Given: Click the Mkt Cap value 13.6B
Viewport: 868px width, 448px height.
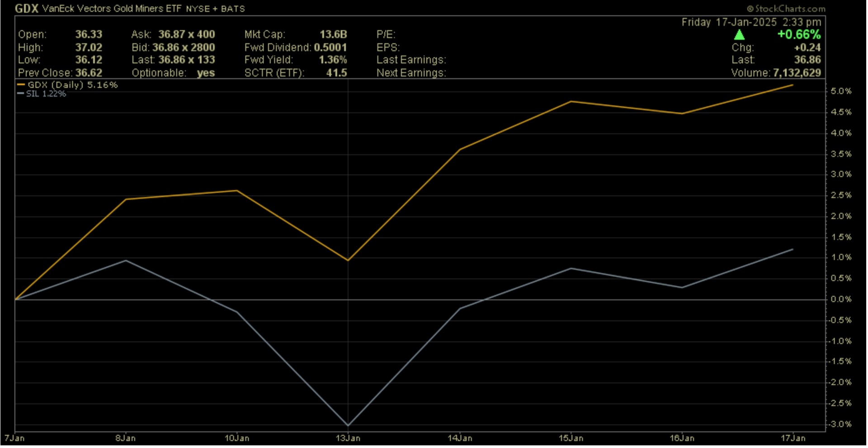Looking at the screenshot, I should pos(333,34).
